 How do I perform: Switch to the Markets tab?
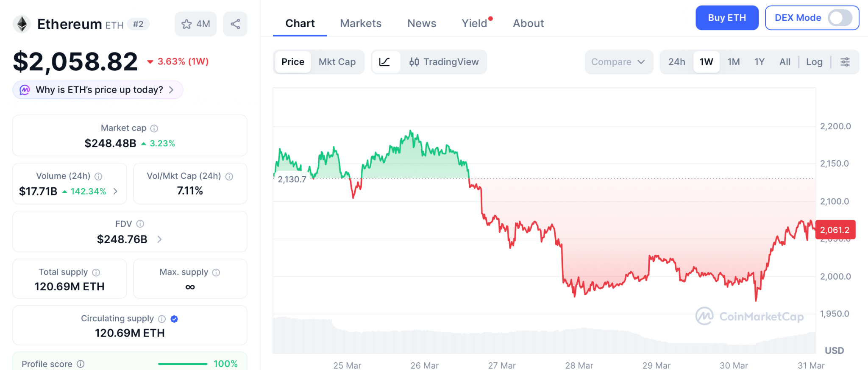[361, 23]
